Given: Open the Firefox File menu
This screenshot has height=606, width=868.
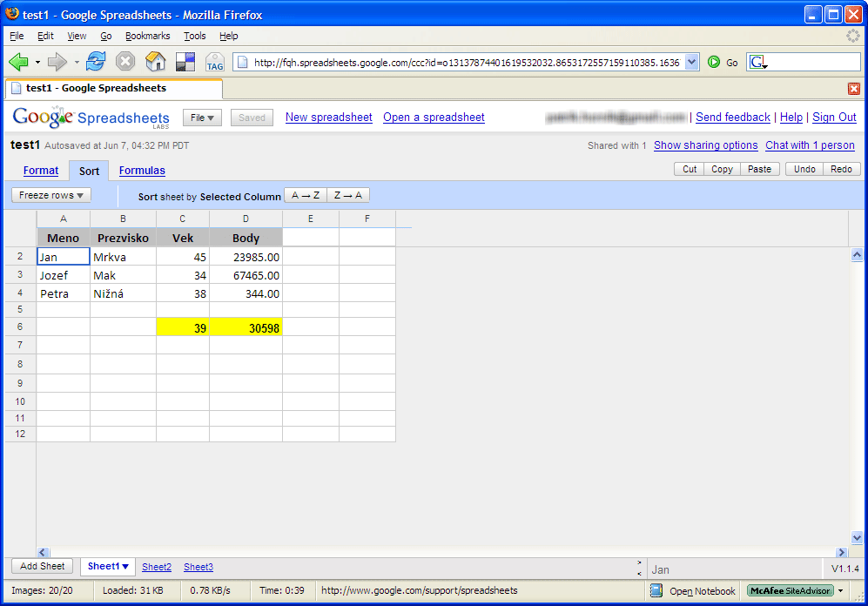Looking at the screenshot, I should pyautogui.click(x=17, y=36).
